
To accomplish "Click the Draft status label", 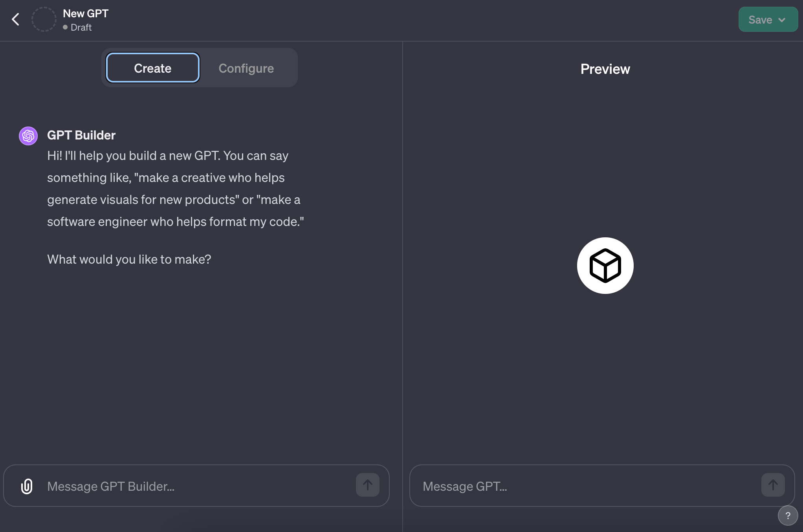I will coord(81,28).
